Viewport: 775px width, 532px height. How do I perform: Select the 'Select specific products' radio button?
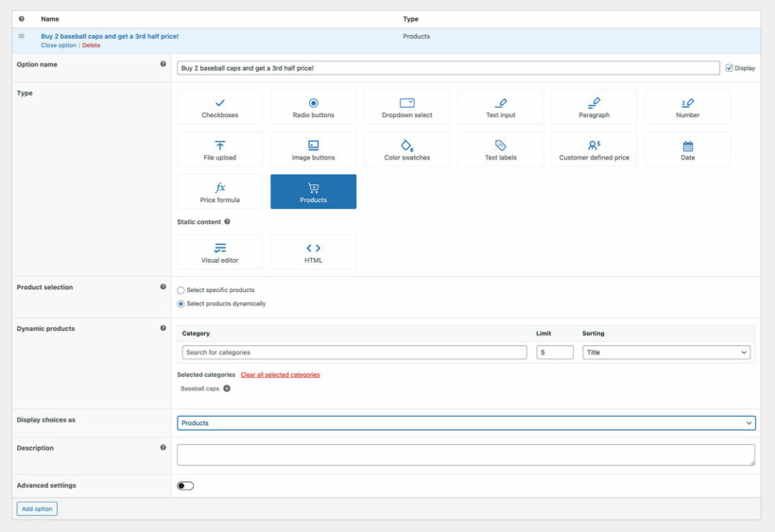(x=181, y=290)
